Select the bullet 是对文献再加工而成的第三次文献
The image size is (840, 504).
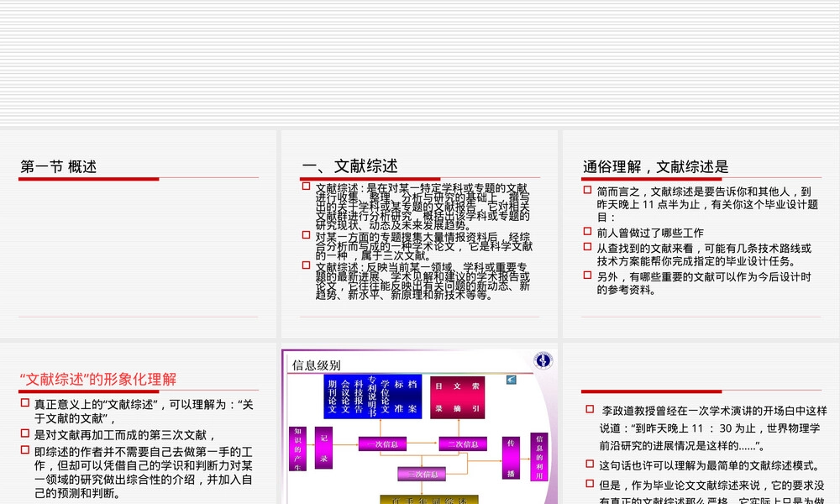point(124,435)
